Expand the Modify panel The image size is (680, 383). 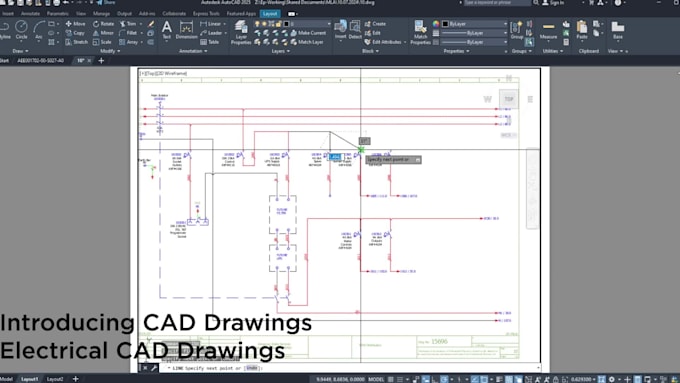click(x=110, y=51)
